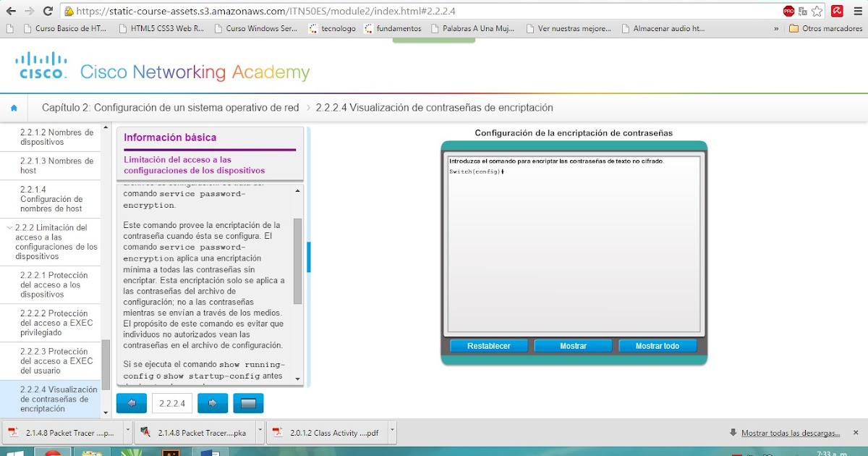Click the Restablecer button
The width and height of the screenshot is (868, 456).
coord(488,345)
